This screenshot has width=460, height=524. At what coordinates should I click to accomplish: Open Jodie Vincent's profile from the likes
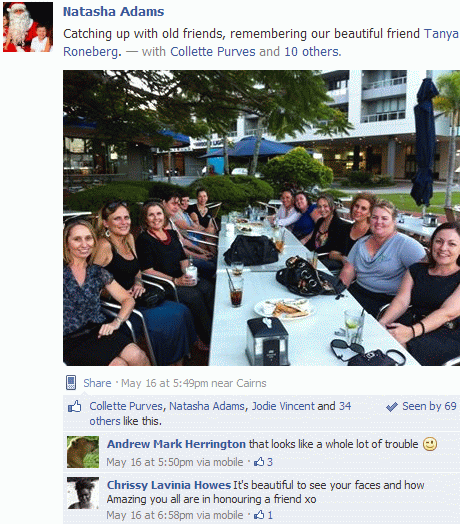(x=283, y=406)
